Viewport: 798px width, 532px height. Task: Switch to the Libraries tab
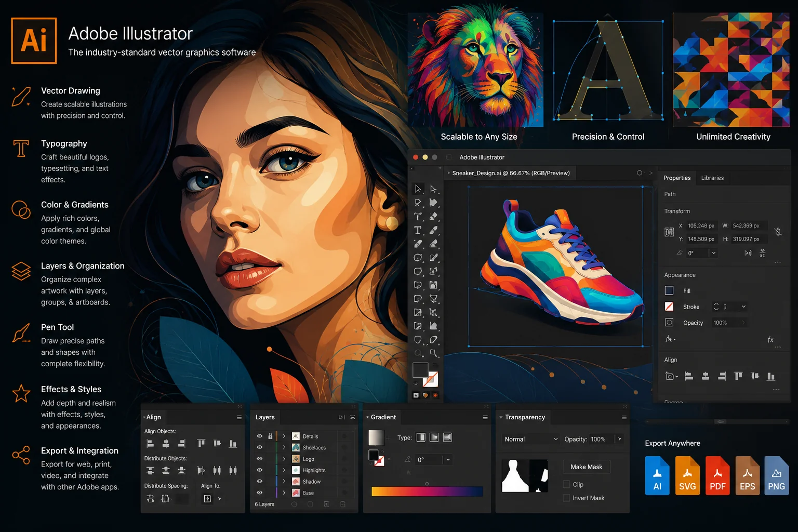(712, 178)
